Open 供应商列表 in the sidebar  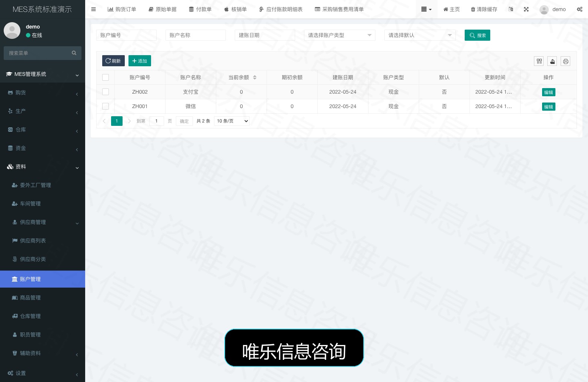click(43, 241)
